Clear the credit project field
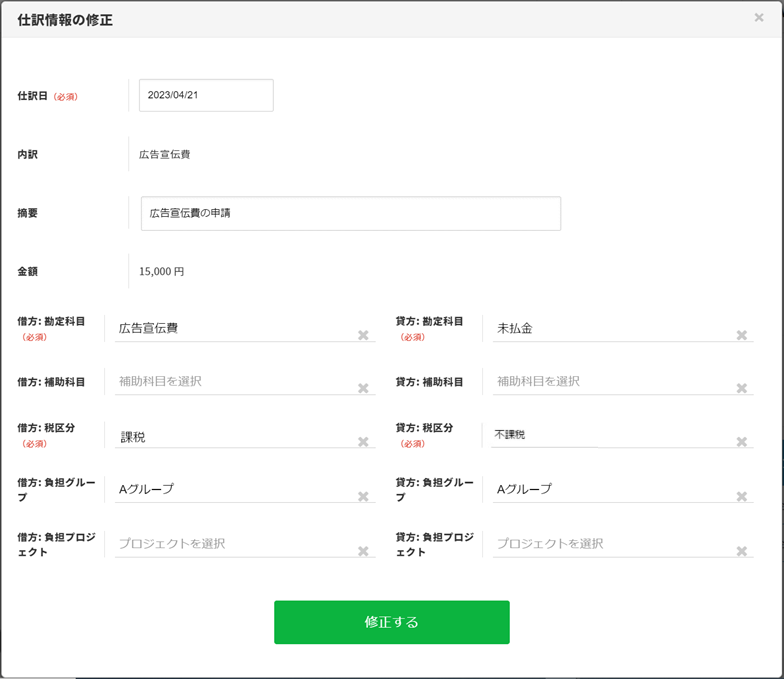This screenshot has height=679, width=784. (x=741, y=551)
